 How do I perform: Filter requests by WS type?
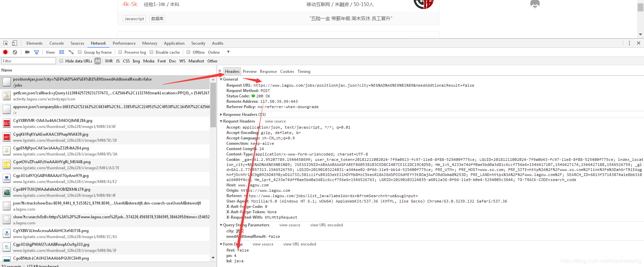coord(182,61)
